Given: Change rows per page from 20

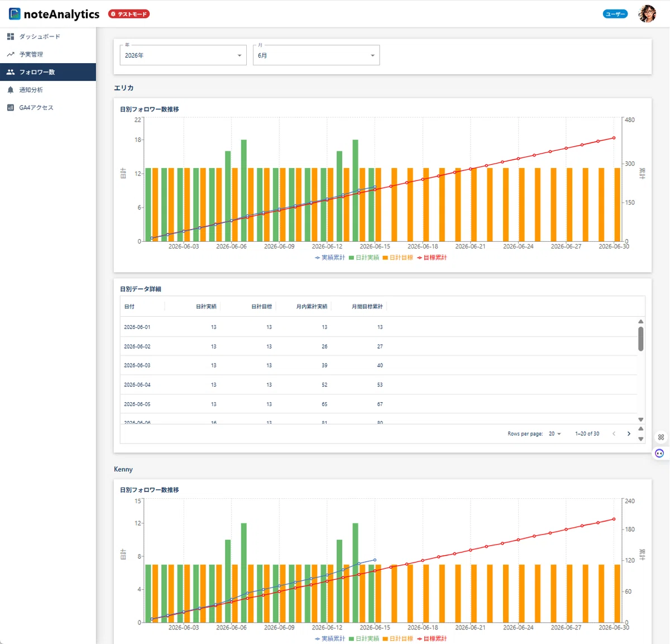Looking at the screenshot, I should coord(554,434).
